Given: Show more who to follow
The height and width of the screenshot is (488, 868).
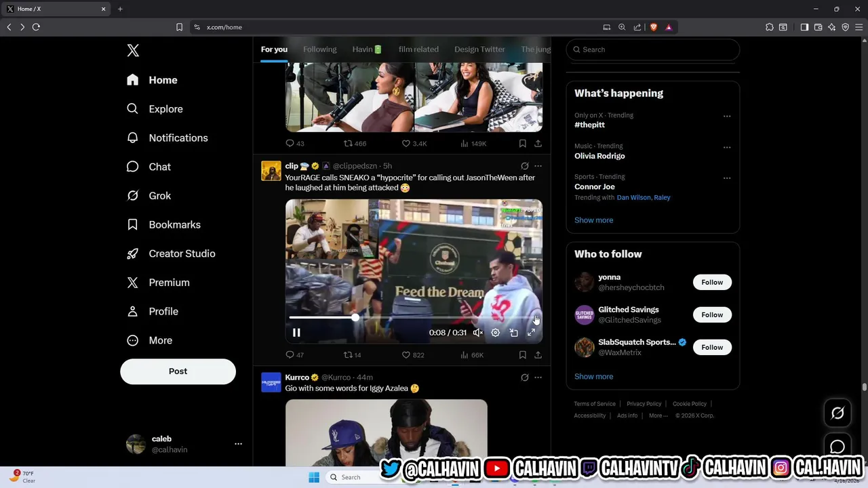Looking at the screenshot, I should click(593, 377).
